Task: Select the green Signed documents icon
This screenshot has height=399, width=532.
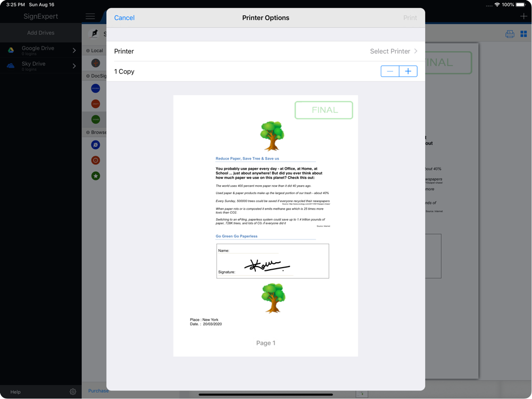Action: [x=96, y=119]
